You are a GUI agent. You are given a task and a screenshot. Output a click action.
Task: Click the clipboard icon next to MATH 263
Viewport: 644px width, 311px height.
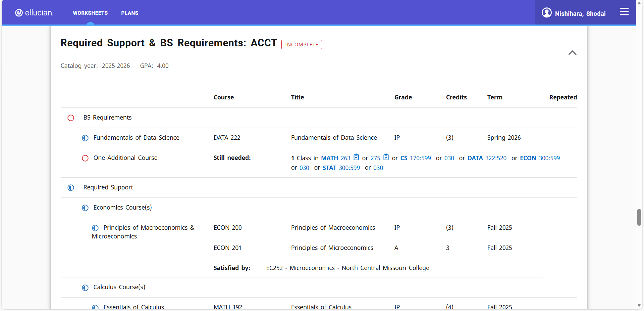click(x=356, y=157)
